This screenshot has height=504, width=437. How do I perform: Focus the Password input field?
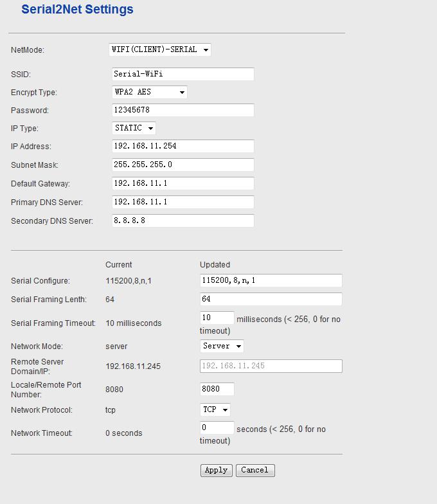(x=183, y=111)
